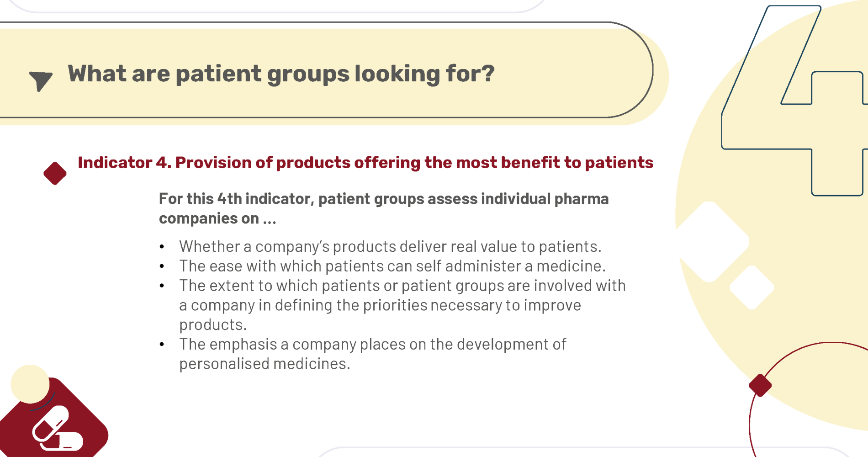Click the red diamond bullet beside Indicator 4
868x457 pixels.
click(x=55, y=173)
